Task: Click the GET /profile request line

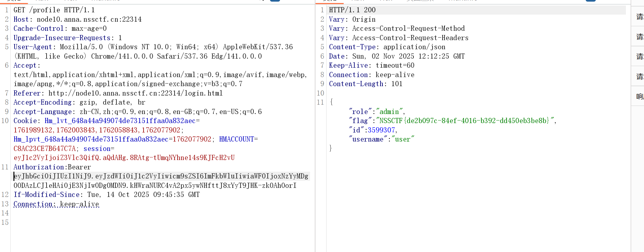Action: pos(54,10)
